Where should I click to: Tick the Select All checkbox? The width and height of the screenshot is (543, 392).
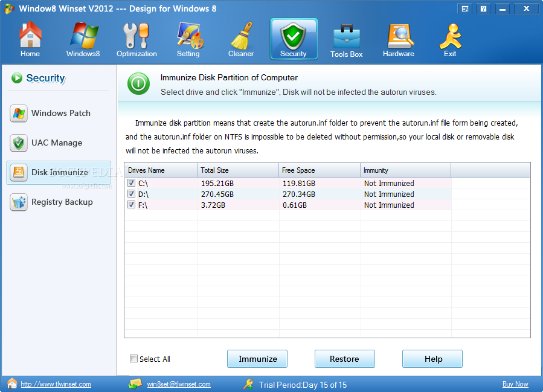(133, 358)
